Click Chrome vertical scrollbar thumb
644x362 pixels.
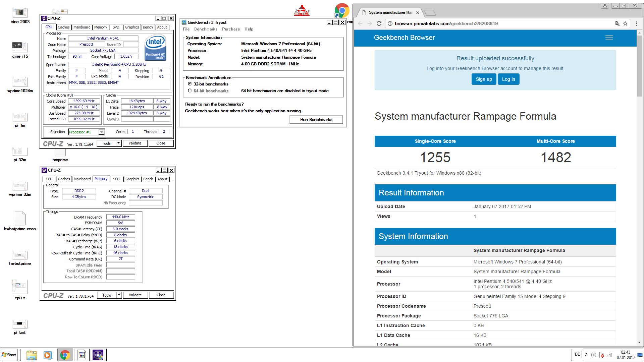click(x=639, y=65)
